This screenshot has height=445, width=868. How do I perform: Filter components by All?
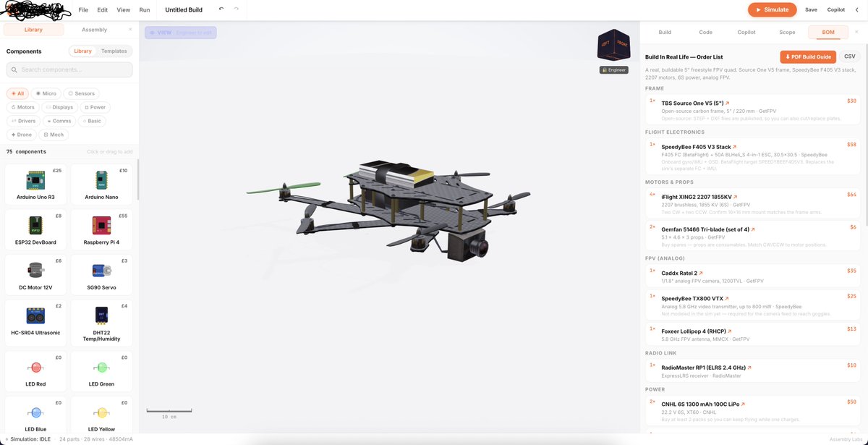[17, 93]
